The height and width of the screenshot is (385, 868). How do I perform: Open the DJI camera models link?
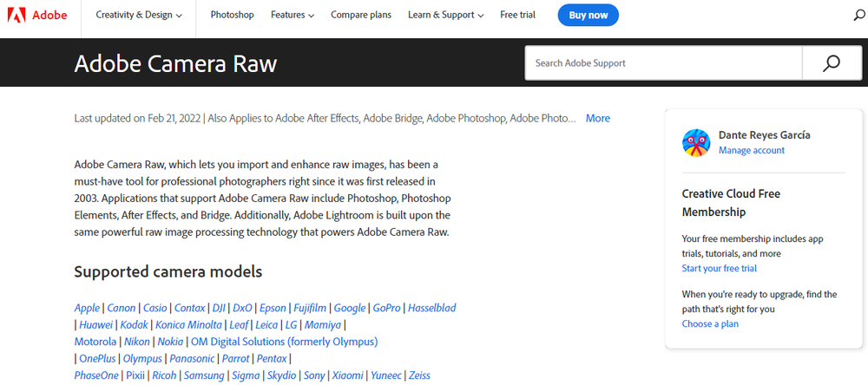pos(219,308)
